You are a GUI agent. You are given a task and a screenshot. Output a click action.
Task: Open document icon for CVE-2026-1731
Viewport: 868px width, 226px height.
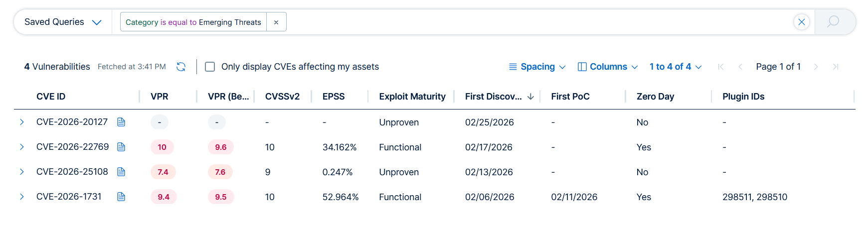point(121,197)
